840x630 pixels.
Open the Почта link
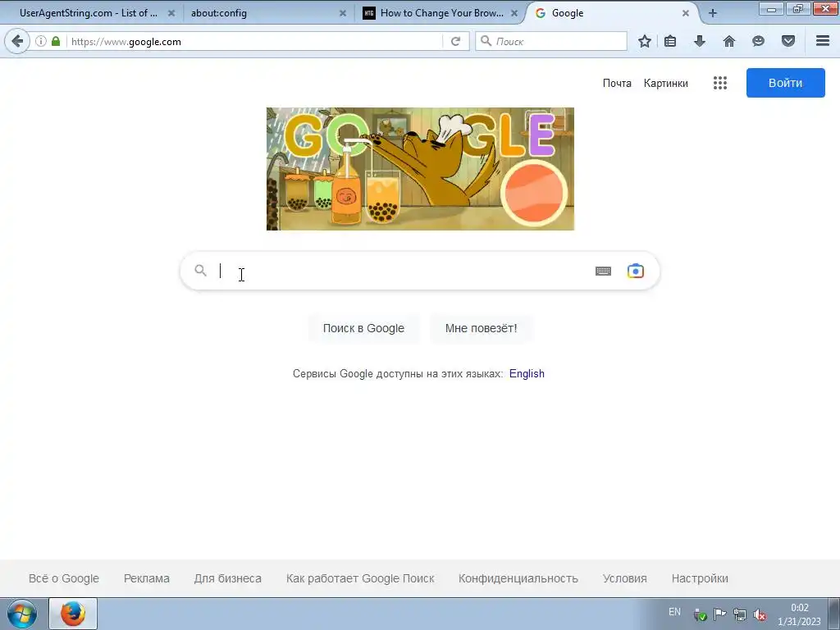[x=617, y=83]
